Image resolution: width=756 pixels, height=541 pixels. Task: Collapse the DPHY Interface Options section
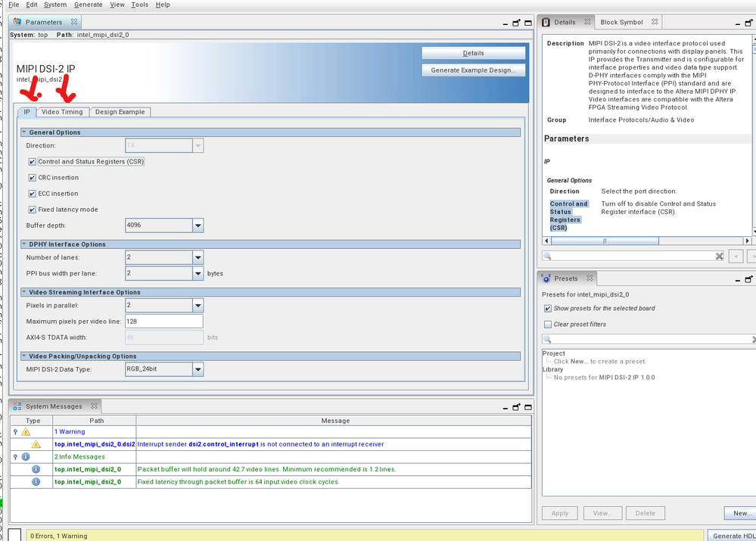(24, 244)
